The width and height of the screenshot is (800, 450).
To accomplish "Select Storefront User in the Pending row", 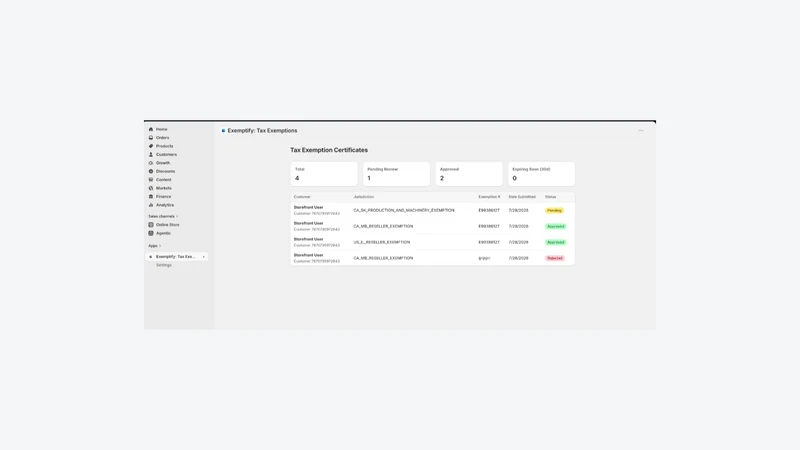I will 308,208.
